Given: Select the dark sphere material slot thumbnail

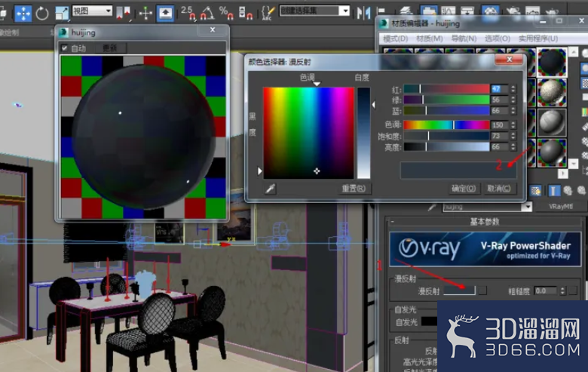Looking at the screenshot, I should tap(552, 63).
